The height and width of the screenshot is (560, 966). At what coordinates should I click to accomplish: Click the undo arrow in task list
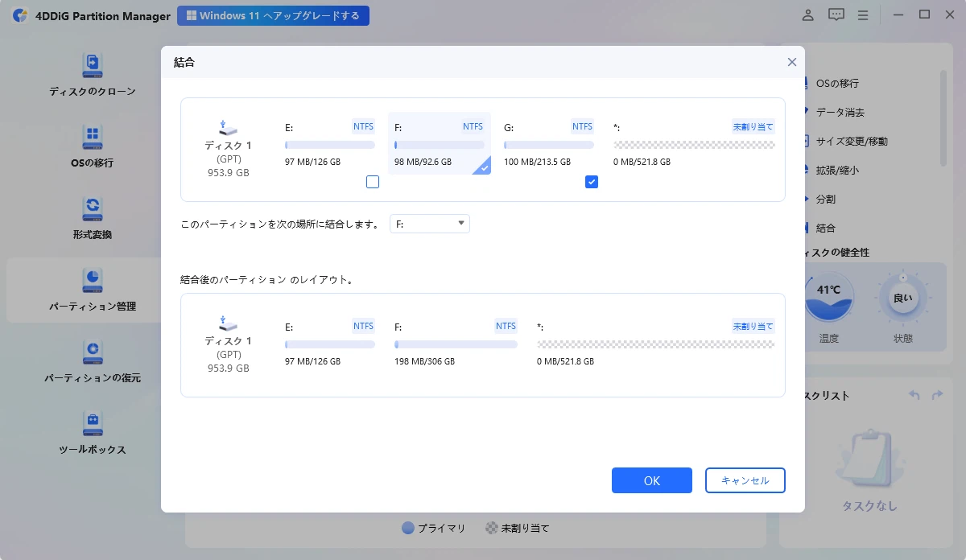tap(913, 395)
